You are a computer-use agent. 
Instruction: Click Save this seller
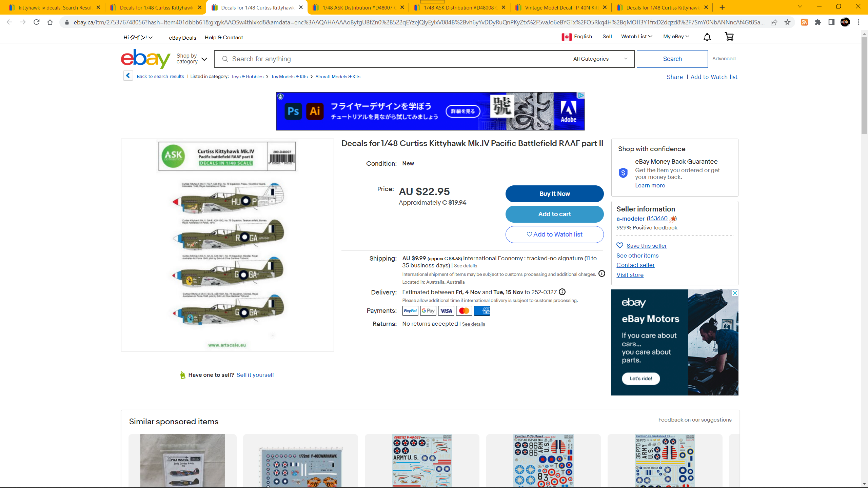646,246
